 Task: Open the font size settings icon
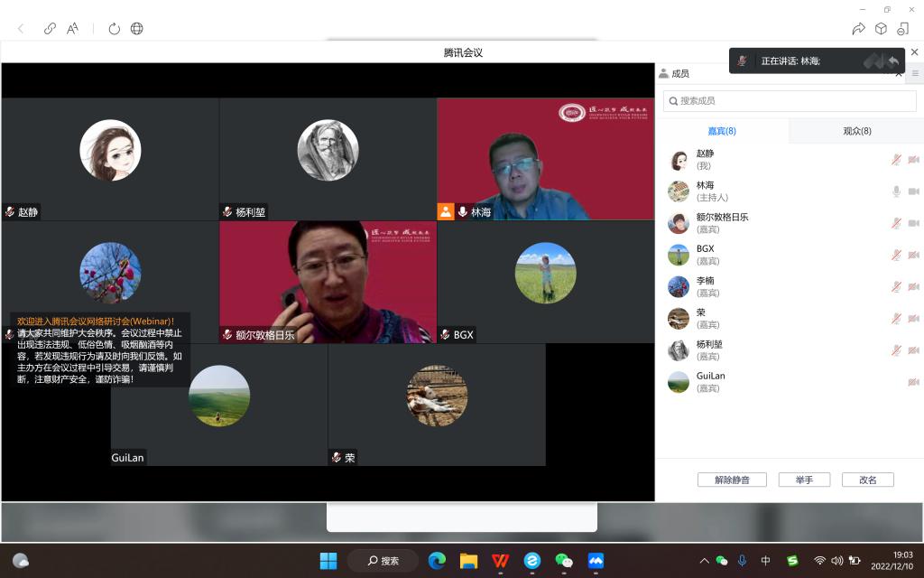tap(73, 29)
